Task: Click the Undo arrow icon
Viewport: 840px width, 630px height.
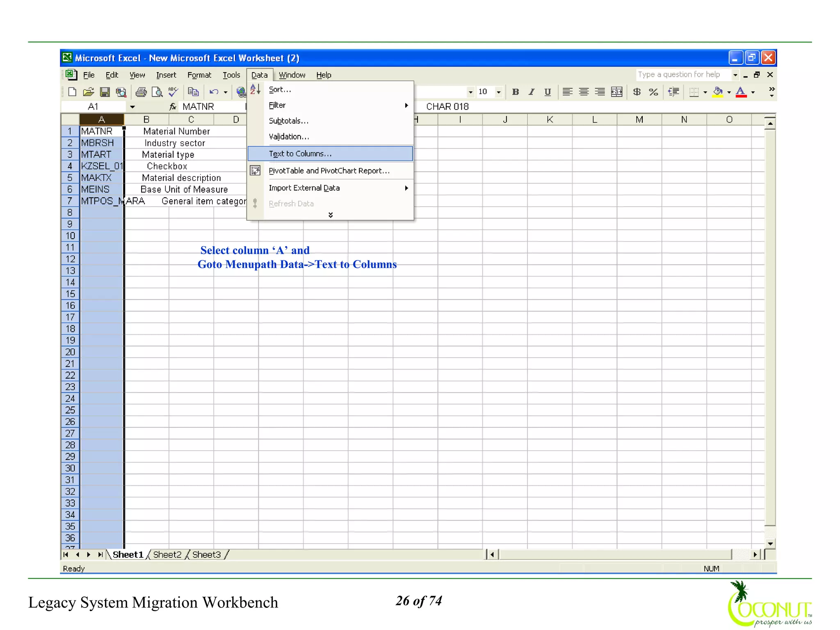Action: click(x=214, y=92)
